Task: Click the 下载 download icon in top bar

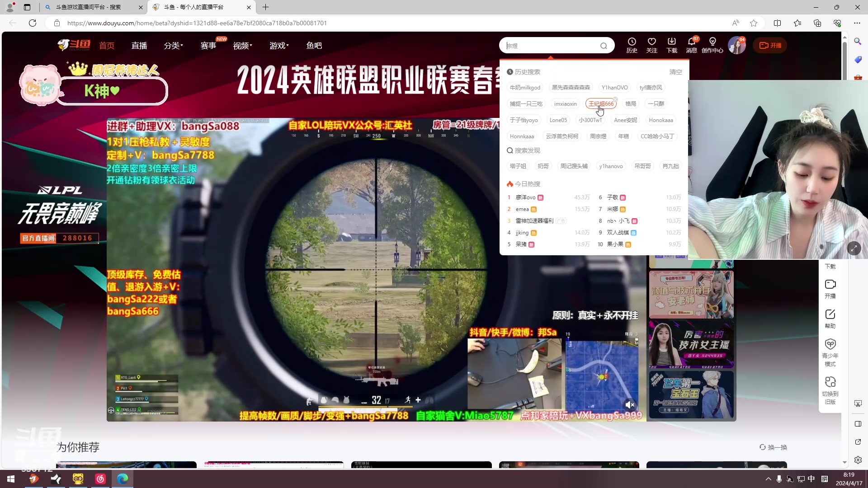Action: point(671,45)
